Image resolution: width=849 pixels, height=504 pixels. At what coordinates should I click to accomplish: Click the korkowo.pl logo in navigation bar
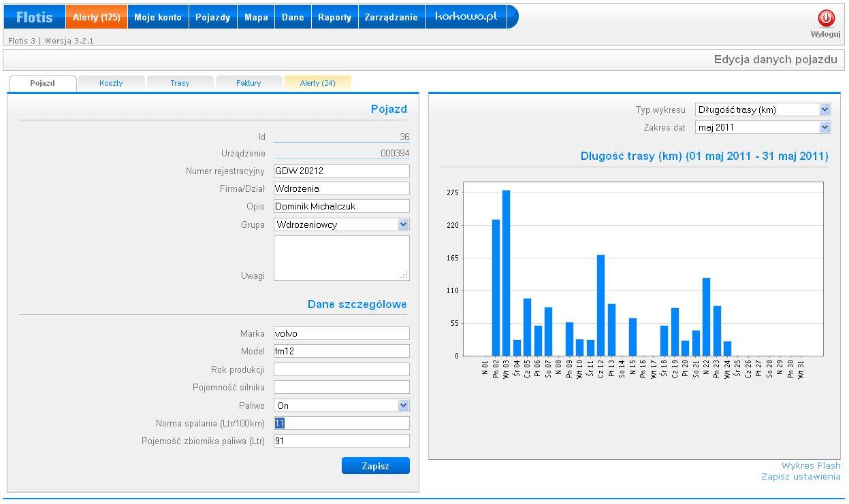click(466, 17)
